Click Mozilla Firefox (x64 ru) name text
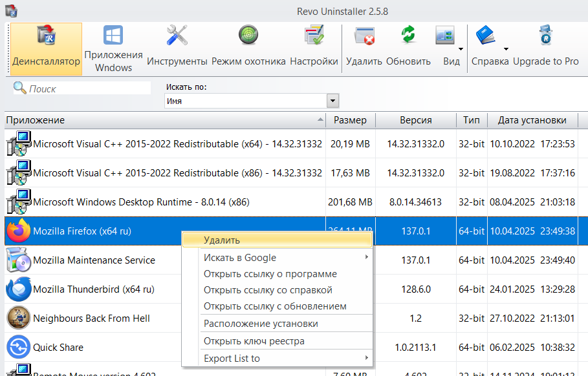Screen dimensions: 588x376 point(82,231)
